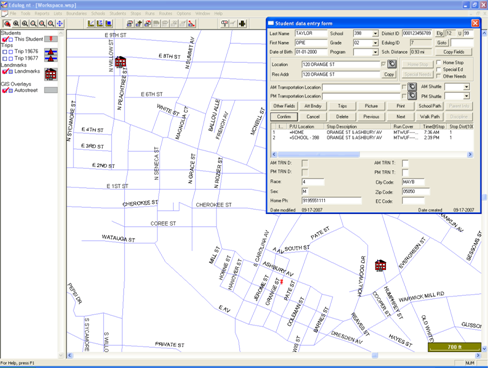
Task: Click Trip 19676 legend symbol
Action: [x=51, y=52]
